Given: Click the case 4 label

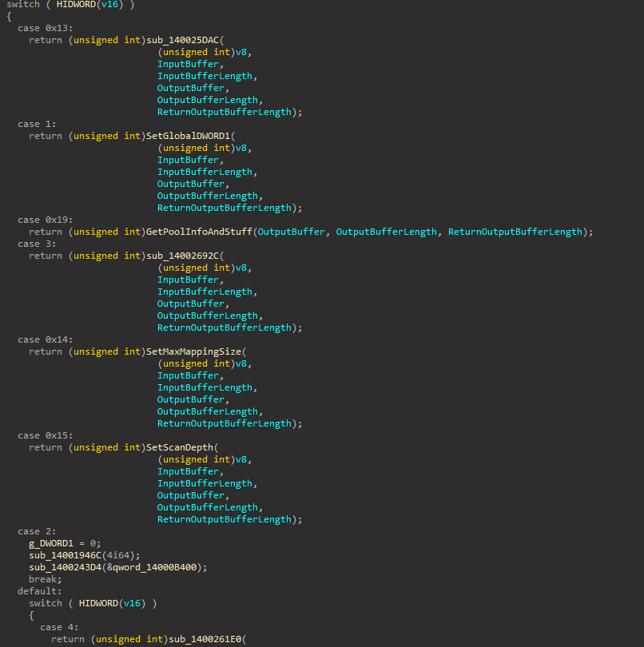Looking at the screenshot, I should tap(59, 627).
